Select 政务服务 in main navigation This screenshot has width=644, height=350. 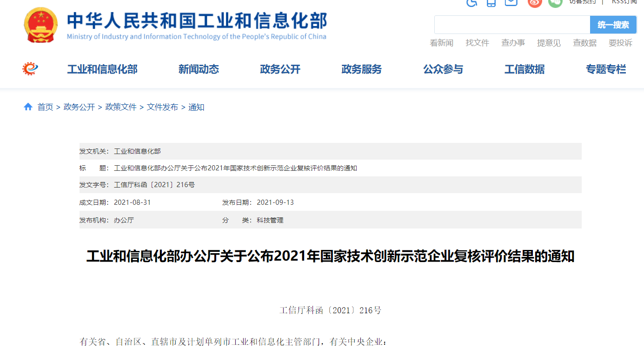361,69
